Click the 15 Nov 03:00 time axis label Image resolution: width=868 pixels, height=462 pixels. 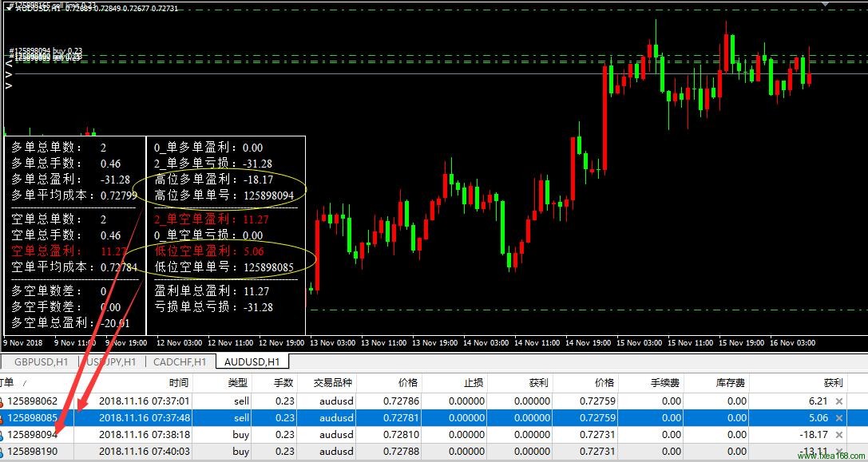pyautogui.click(x=639, y=343)
